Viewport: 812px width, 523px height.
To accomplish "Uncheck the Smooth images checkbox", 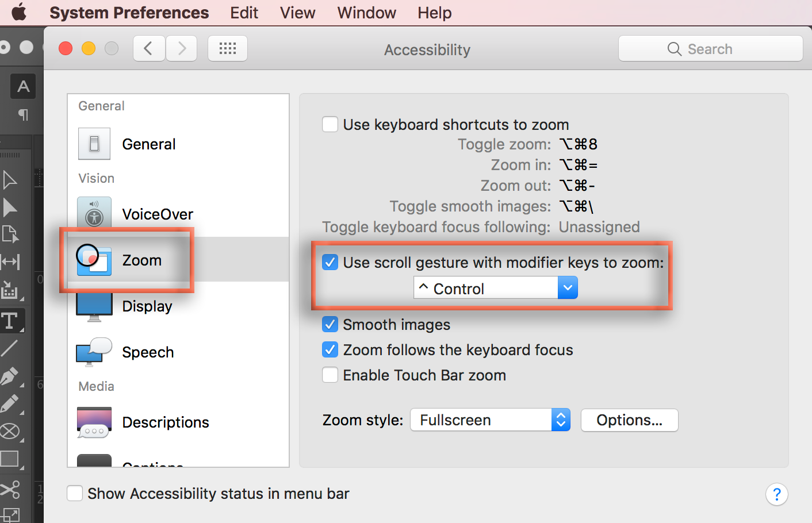I will [330, 325].
